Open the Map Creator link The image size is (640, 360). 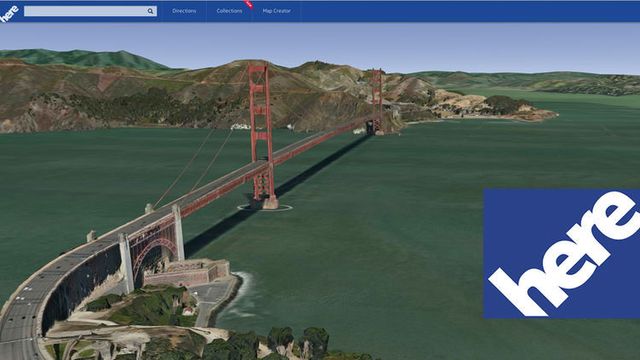coord(277,11)
